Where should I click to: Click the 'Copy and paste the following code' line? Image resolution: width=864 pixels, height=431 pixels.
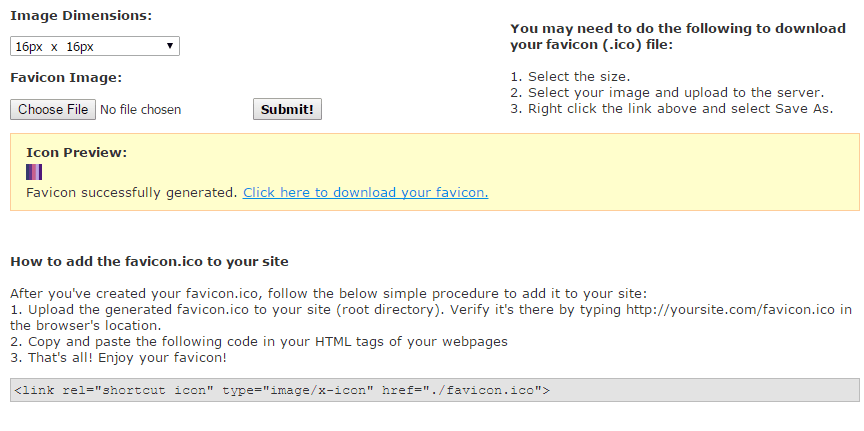pyautogui.click(x=259, y=342)
